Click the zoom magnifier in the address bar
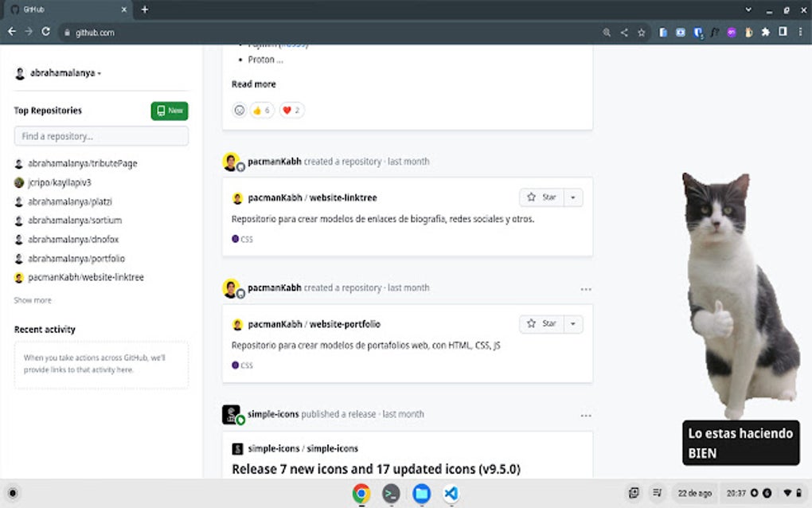The image size is (812, 508). click(607, 33)
